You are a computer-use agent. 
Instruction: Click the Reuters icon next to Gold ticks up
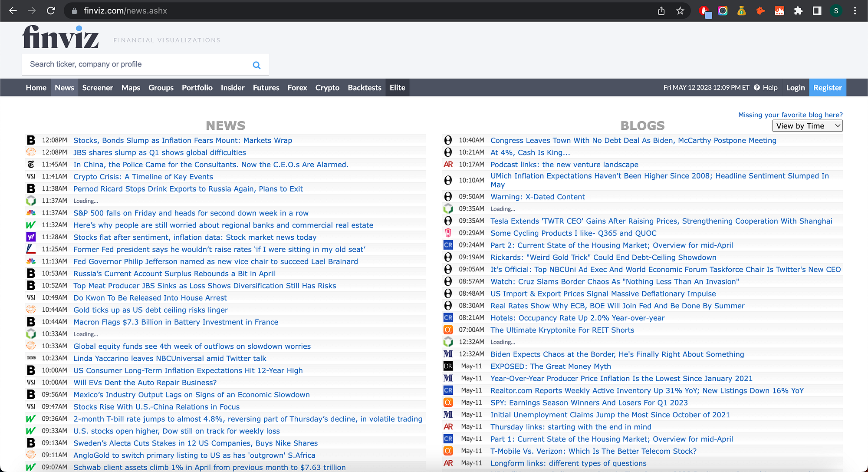[31, 310]
